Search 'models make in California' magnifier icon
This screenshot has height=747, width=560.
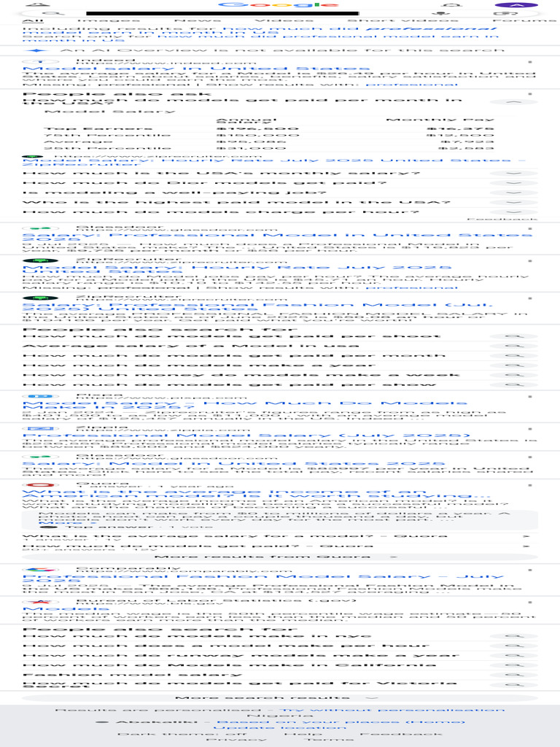click(x=514, y=665)
